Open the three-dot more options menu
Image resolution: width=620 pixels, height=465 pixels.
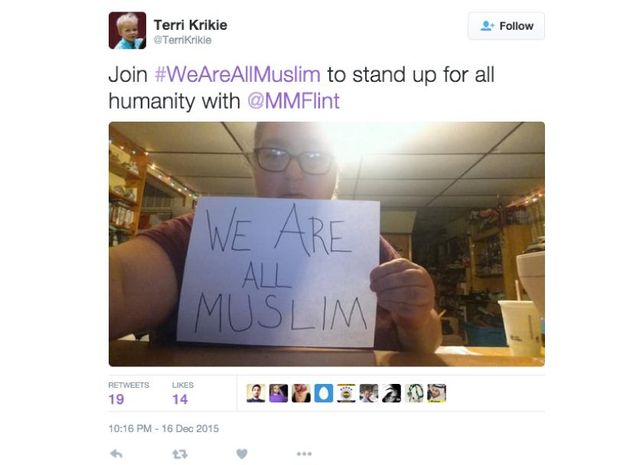[x=304, y=454]
